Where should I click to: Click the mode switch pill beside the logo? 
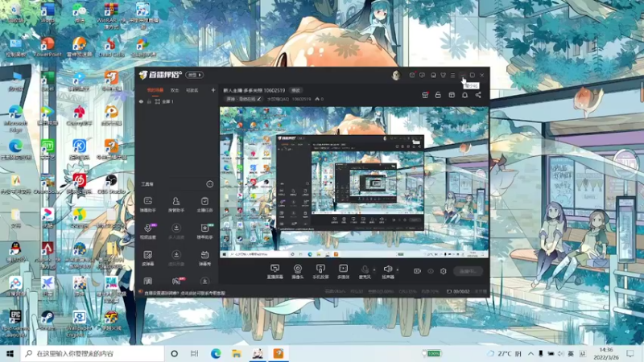(194, 75)
